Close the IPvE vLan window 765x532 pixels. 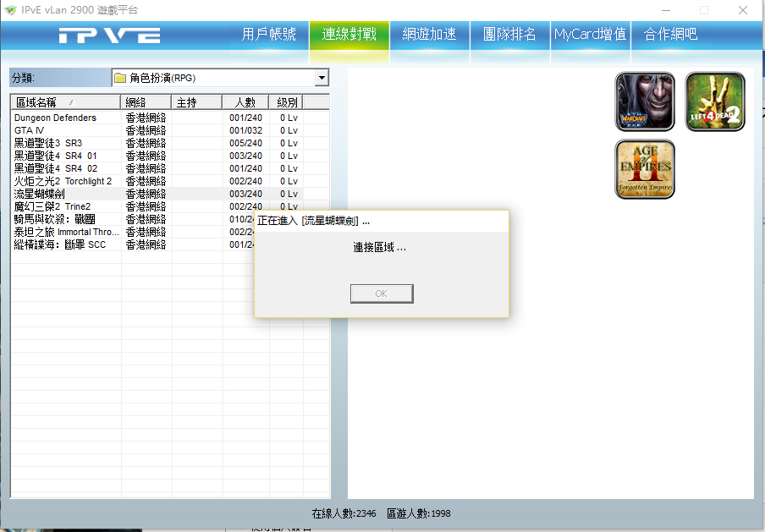pyautogui.click(x=742, y=10)
